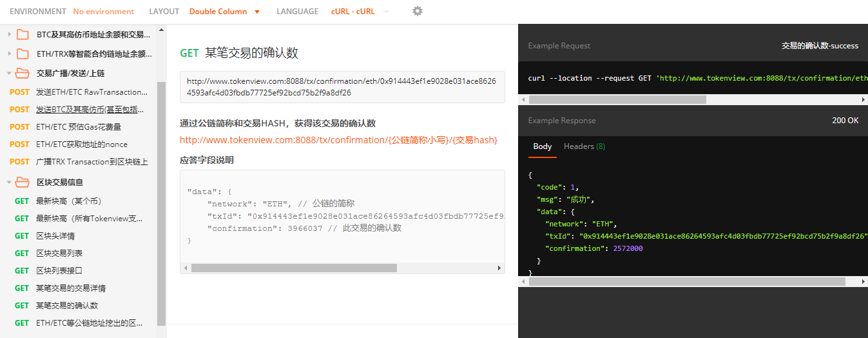The width and height of the screenshot is (868, 338).
Task: Click example response horizontal scrollbar
Action: [x=687, y=282]
